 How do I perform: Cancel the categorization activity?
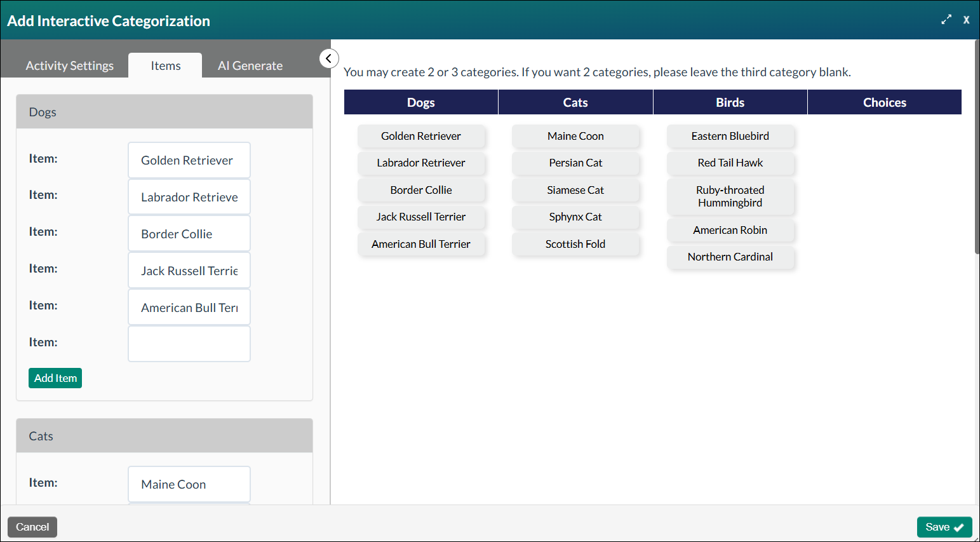coord(32,527)
